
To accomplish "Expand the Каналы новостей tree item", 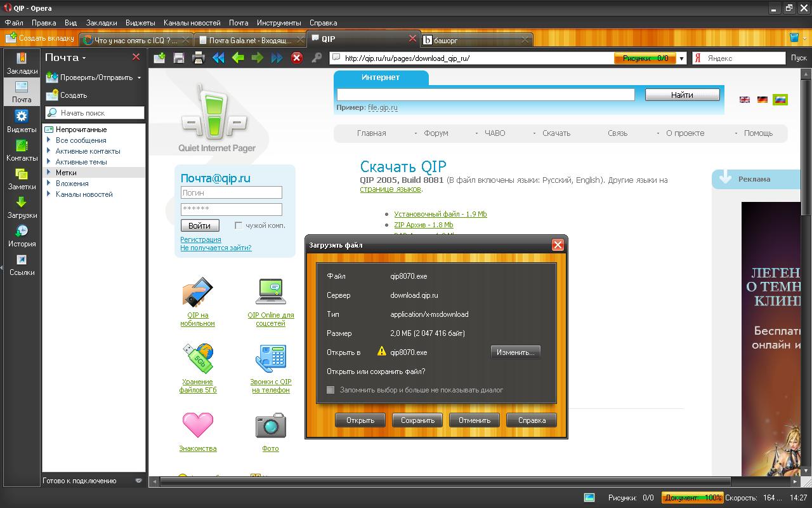I will coord(49,194).
